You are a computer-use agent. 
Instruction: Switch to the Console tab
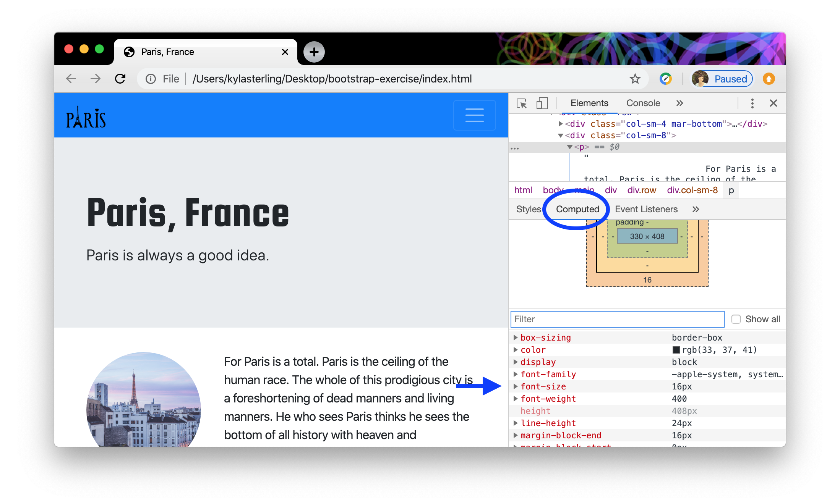[x=643, y=103]
